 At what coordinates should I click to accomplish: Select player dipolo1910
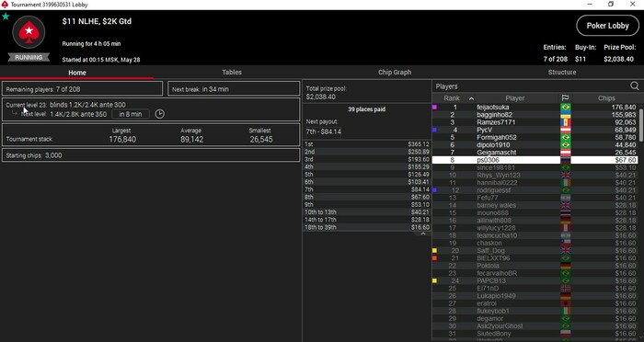(535, 145)
